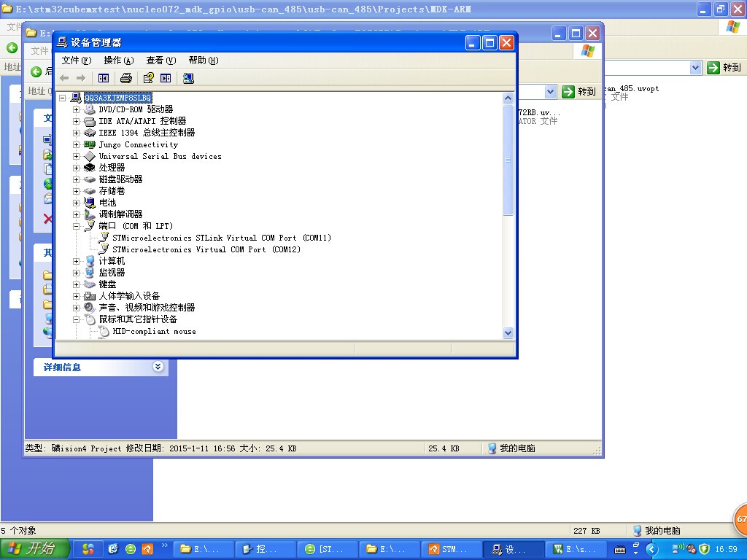Click the show/hide console tree toolbar icon
747x560 pixels.
104,78
